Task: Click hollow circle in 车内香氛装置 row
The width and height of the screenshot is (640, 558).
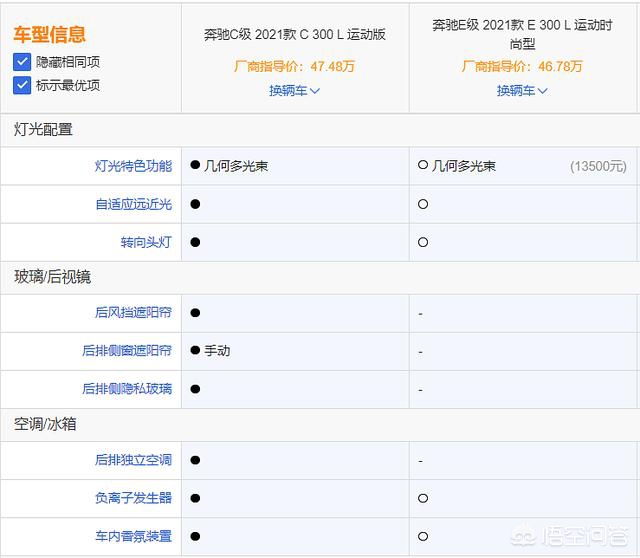Action: tap(423, 536)
